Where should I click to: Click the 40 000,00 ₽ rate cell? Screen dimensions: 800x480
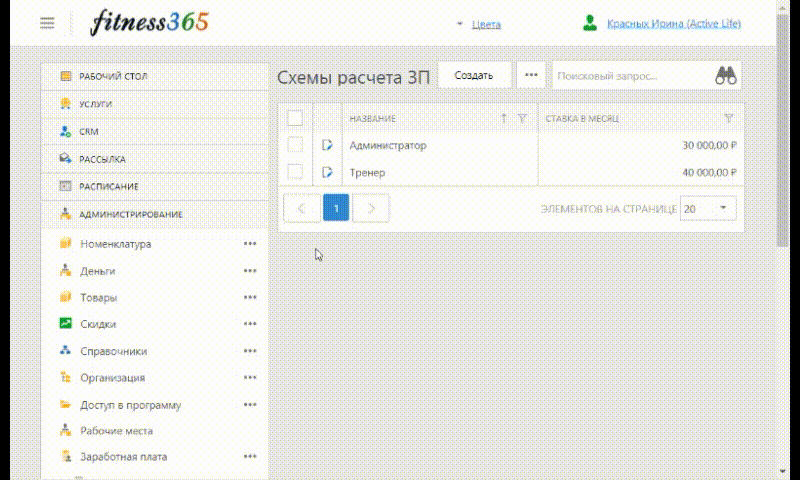point(641,172)
